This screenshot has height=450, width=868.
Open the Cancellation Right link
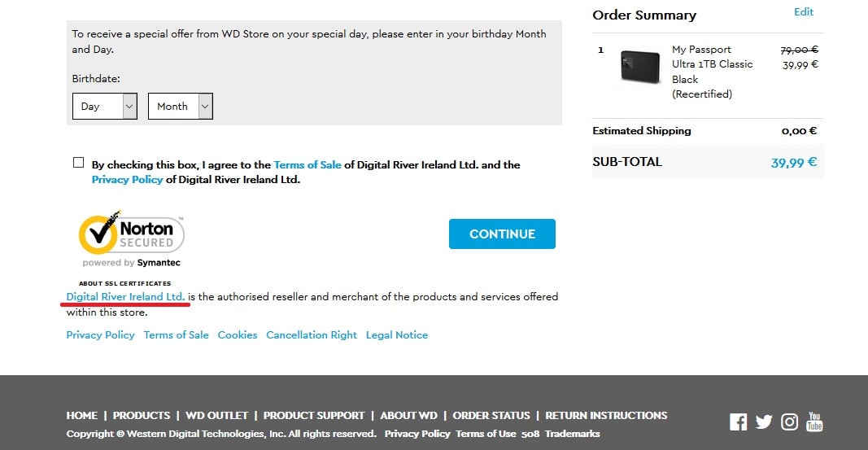point(312,335)
